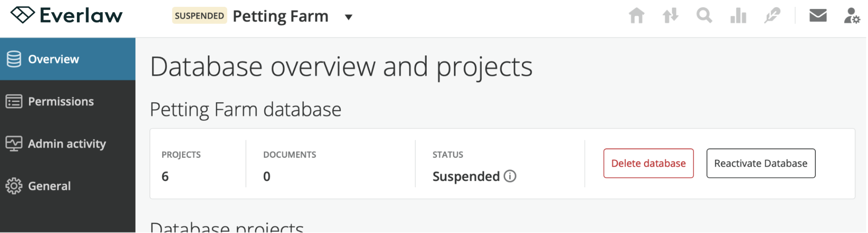Go to the Permissions sidebar tab
Viewport: 868px width, 233px height.
pos(68,101)
